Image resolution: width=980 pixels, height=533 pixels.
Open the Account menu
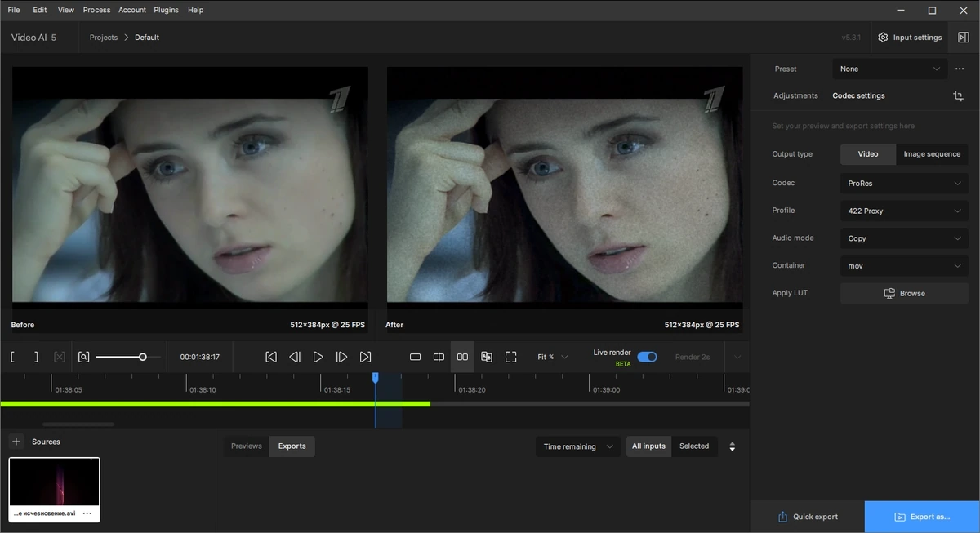[132, 10]
